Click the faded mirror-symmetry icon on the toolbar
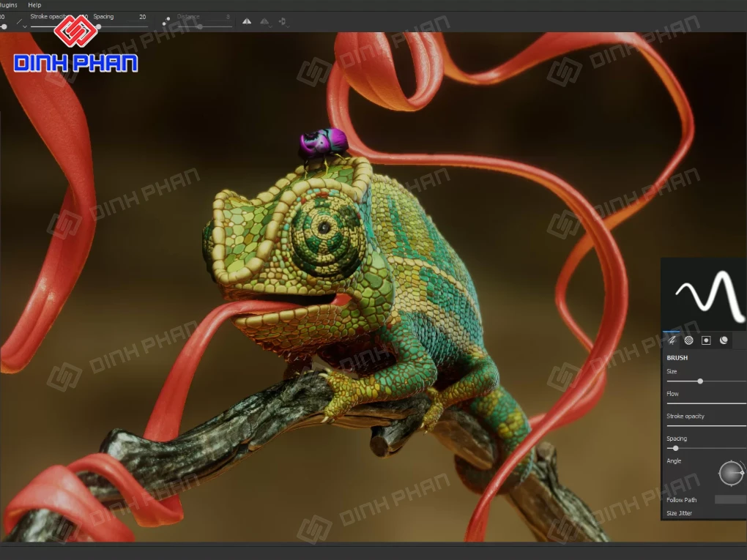747x560 pixels. click(x=265, y=21)
